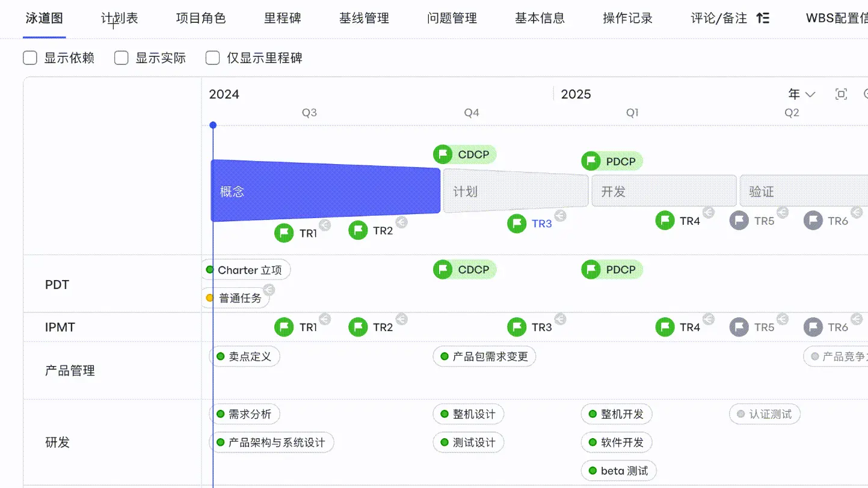Open the 卖点定义 task
868x488 pixels.
pos(244,356)
